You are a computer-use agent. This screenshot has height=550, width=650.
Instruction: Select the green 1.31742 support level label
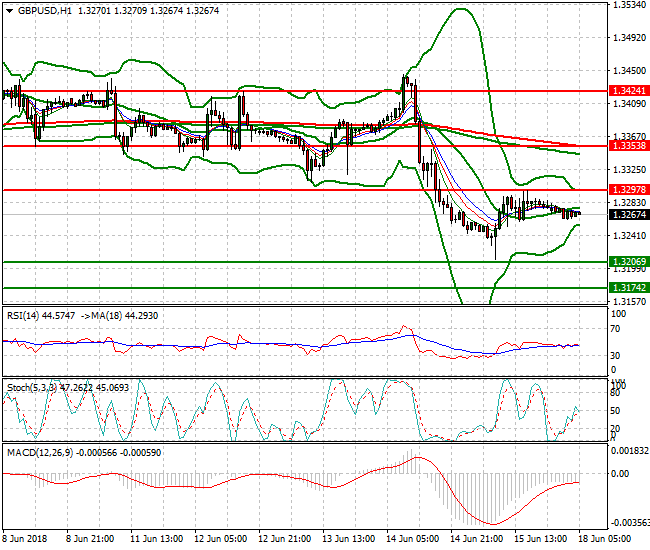coord(629,288)
